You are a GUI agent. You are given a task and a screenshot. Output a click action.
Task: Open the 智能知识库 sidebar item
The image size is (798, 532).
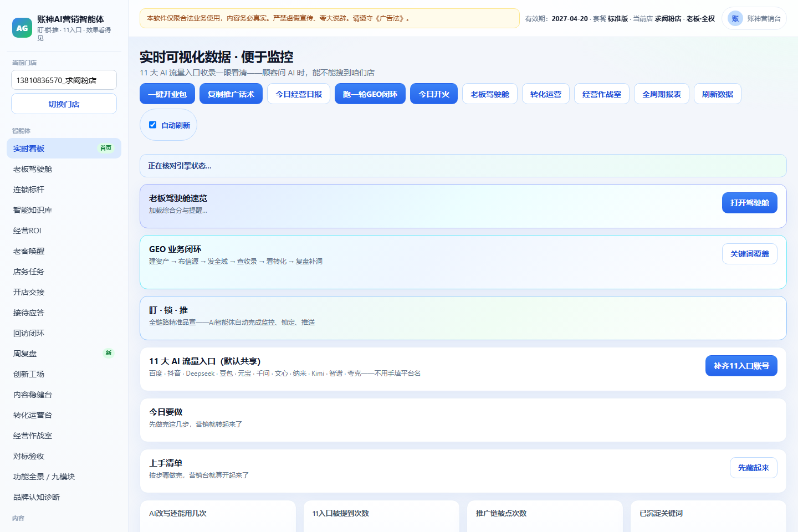tap(64, 210)
